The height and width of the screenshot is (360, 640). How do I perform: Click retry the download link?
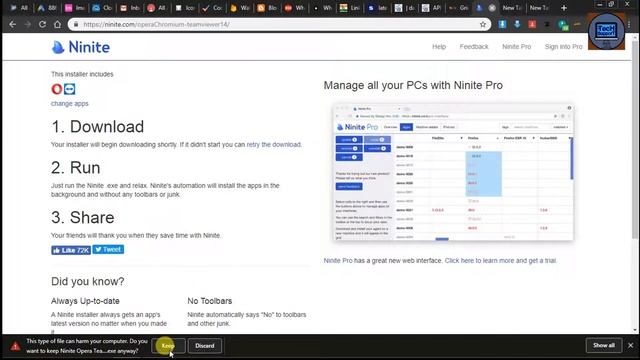click(x=273, y=144)
